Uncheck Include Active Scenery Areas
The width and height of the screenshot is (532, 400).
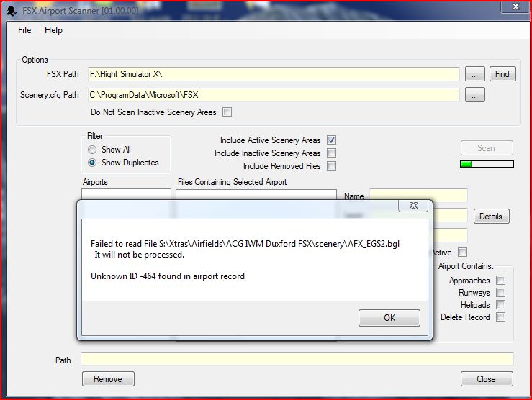[x=331, y=140]
